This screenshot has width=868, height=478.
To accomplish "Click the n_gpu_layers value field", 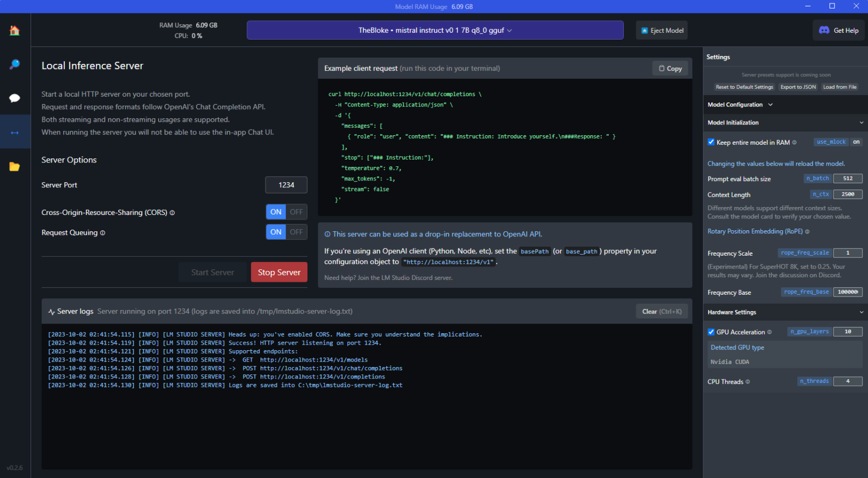I will [848, 331].
